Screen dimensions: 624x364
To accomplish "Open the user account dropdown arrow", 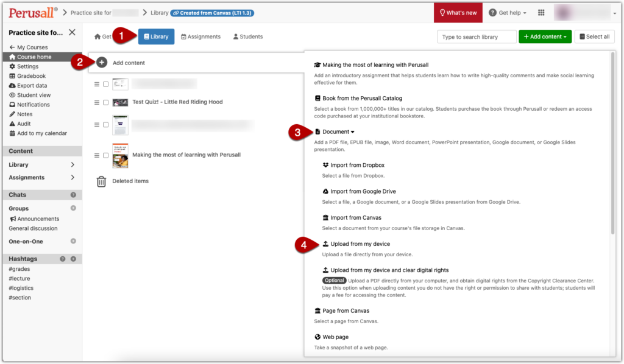I will [614, 13].
